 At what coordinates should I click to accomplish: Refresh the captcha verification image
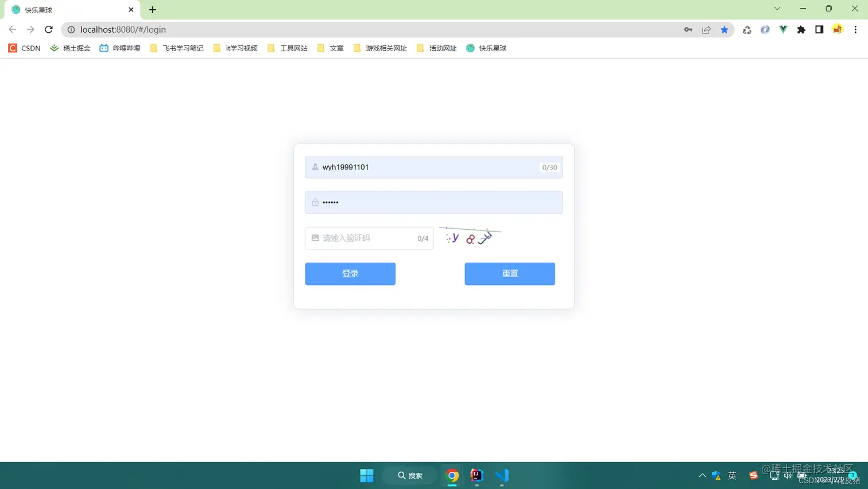coord(470,237)
